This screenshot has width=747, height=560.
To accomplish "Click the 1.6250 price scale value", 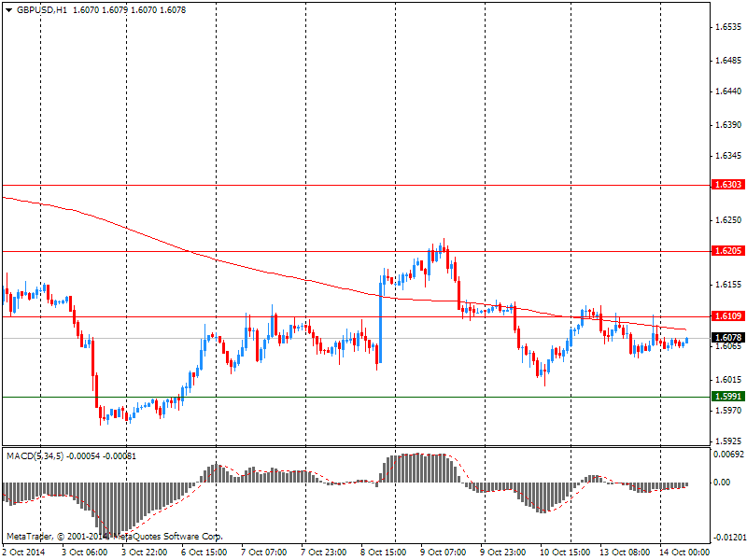I will coord(728,220).
